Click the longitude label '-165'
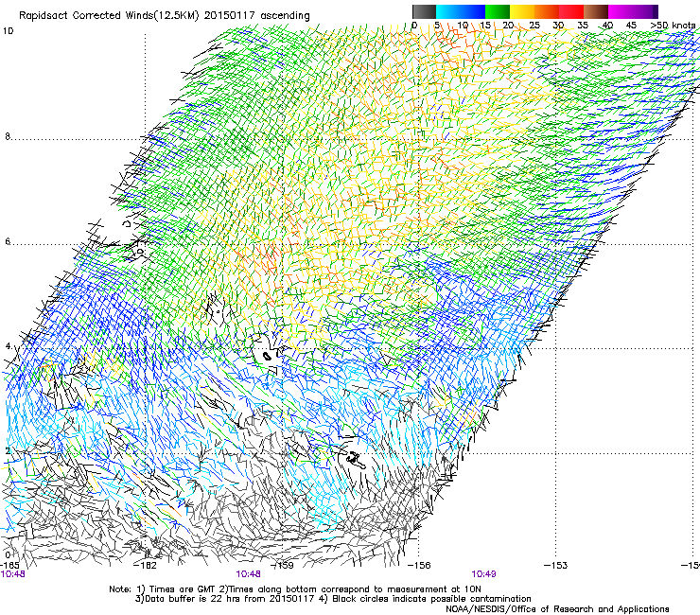 pyautogui.click(x=9, y=566)
